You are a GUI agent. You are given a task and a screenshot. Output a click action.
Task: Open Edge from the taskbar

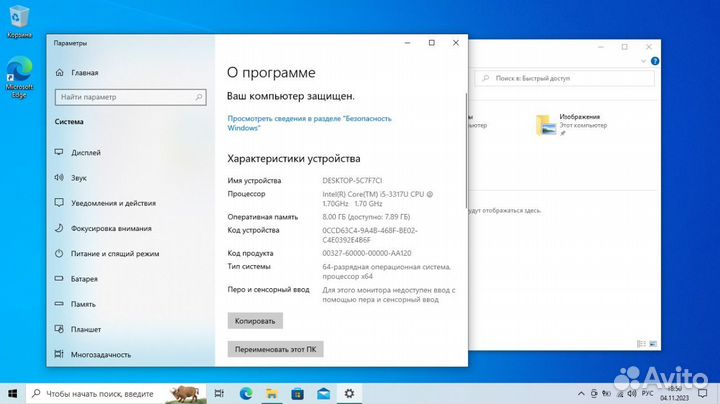pyautogui.click(x=246, y=393)
